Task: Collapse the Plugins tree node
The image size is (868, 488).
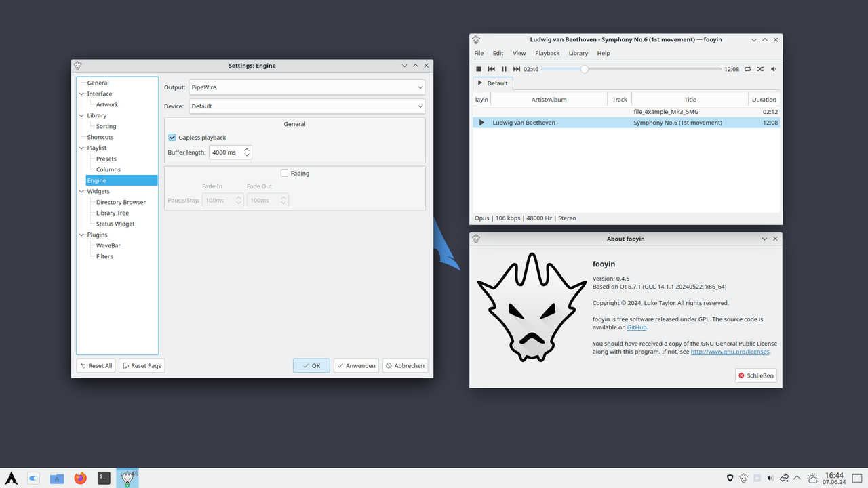Action: (x=82, y=235)
